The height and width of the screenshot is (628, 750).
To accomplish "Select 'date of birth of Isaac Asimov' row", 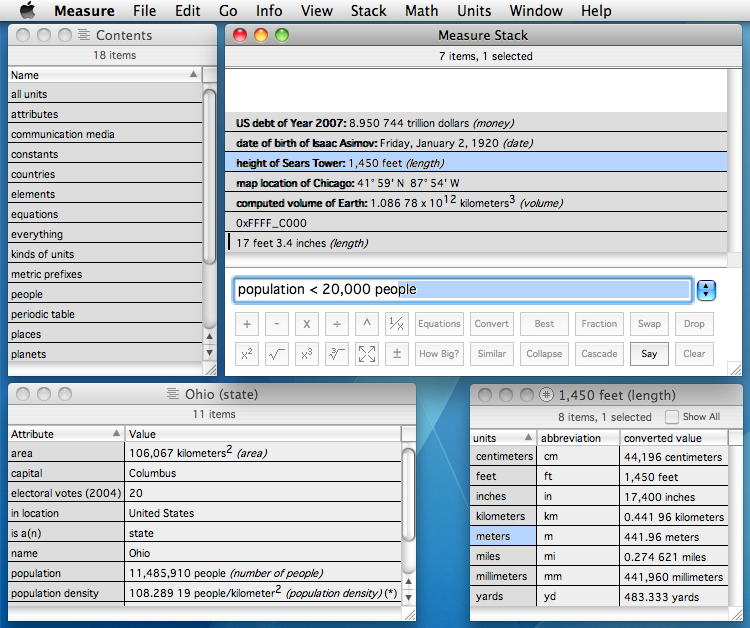I will pyautogui.click(x=476, y=143).
